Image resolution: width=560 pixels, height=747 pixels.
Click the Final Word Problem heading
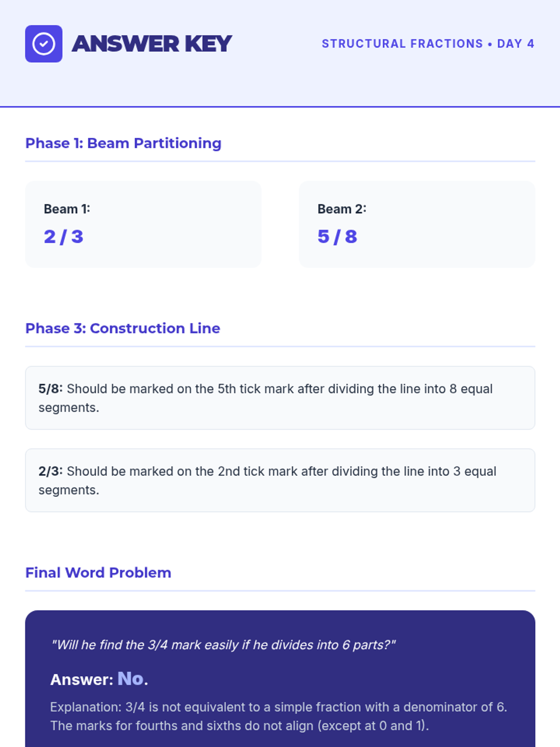coord(98,573)
